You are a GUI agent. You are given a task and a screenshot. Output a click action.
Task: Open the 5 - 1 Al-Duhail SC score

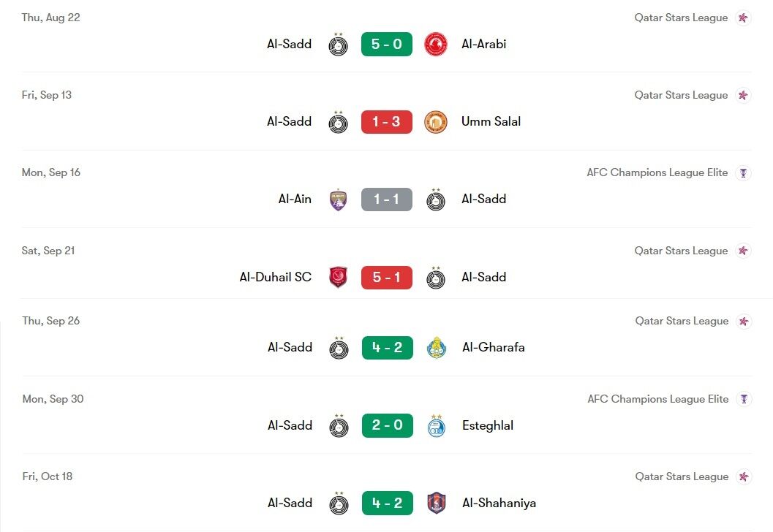tap(386, 278)
